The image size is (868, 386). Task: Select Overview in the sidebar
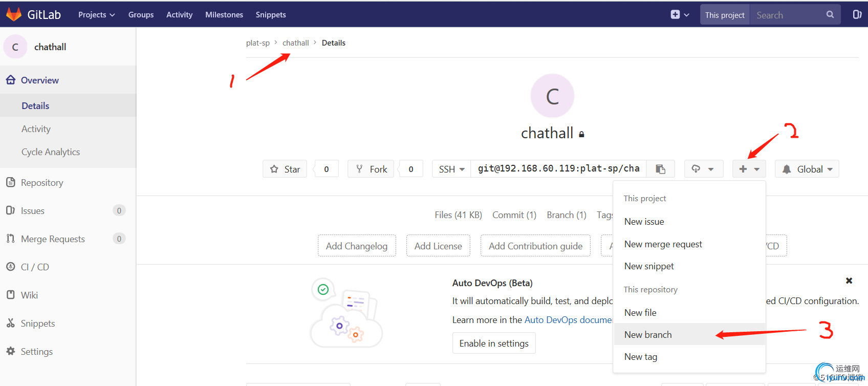[68, 80]
